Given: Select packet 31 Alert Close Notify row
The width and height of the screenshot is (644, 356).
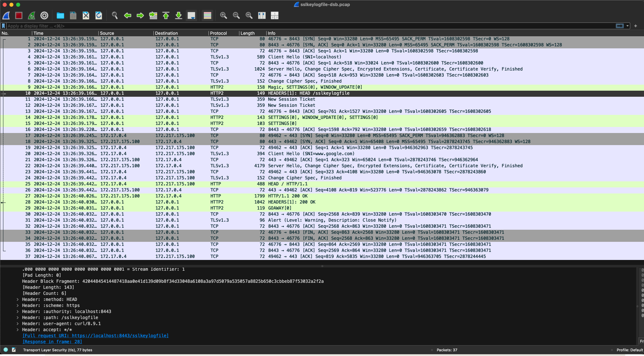Looking at the screenshot, I should pyautogui.click(x=322, y=220).
